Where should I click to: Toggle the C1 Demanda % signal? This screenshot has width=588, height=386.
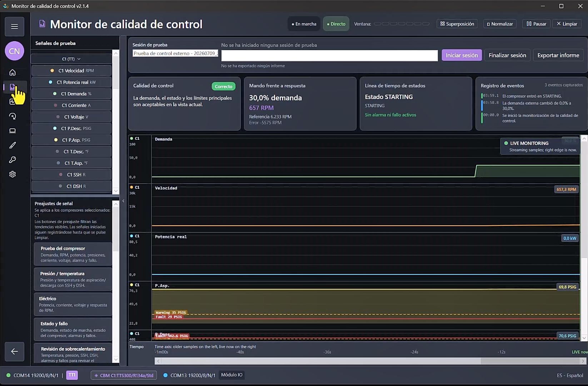tap(71, 94)
